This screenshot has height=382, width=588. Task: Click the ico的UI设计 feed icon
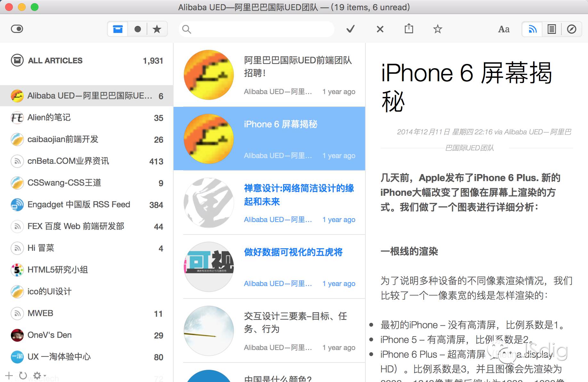17,292
